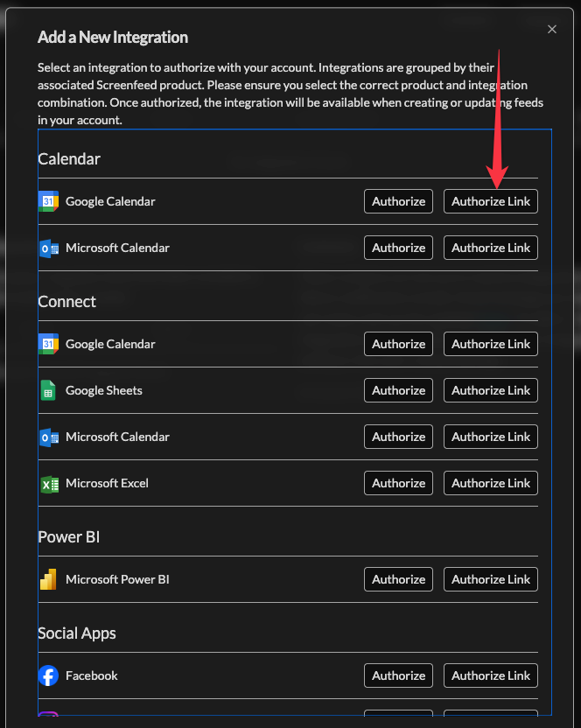The image size is (581, 728).
Task: Get Authorize Link for Calendar's Microsoft Calendar
Action: pyautogui.click(x=490, y=248)
